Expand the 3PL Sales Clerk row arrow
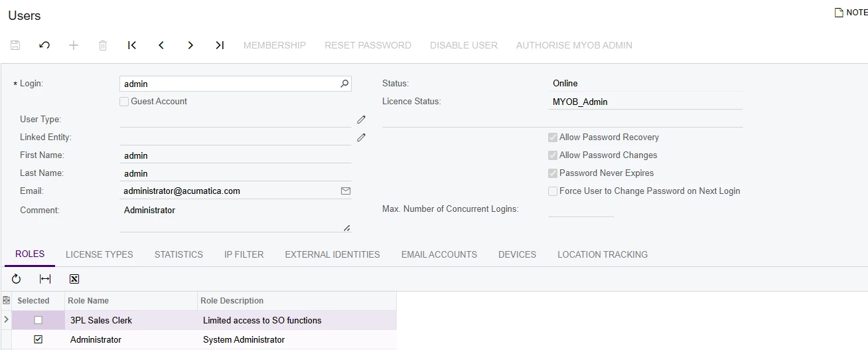 (6, 320)
